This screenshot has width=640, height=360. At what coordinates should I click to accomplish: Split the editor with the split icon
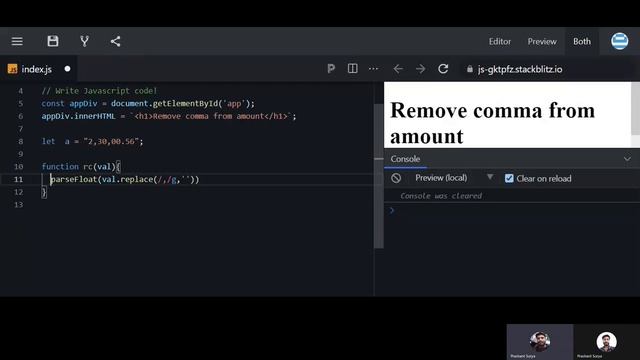(353, 69)
